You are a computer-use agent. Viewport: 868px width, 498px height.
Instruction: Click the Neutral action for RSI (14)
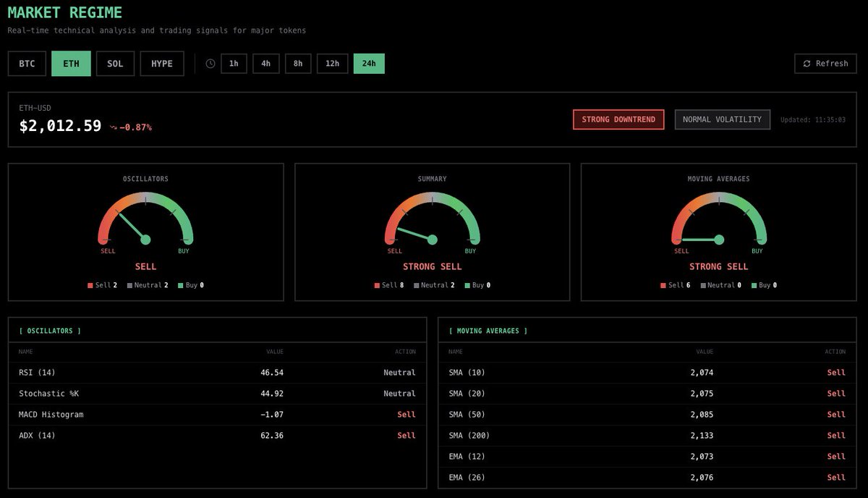(399, 373)
